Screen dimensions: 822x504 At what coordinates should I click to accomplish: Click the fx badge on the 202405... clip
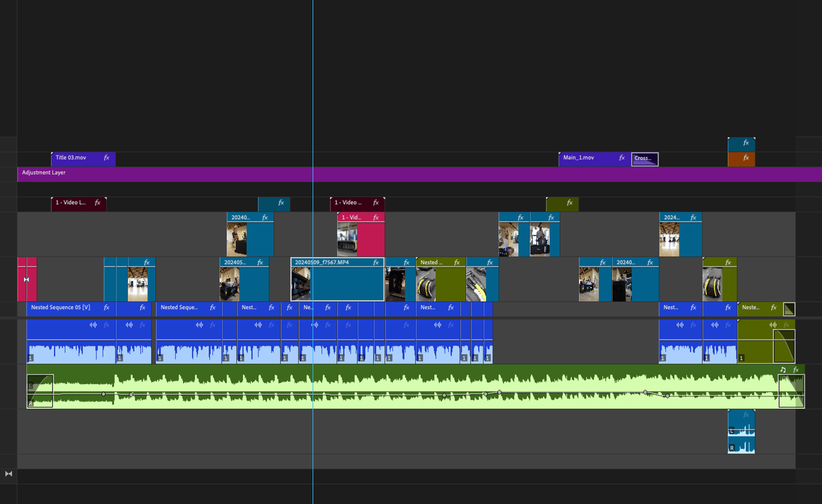(x=260, y=263)
